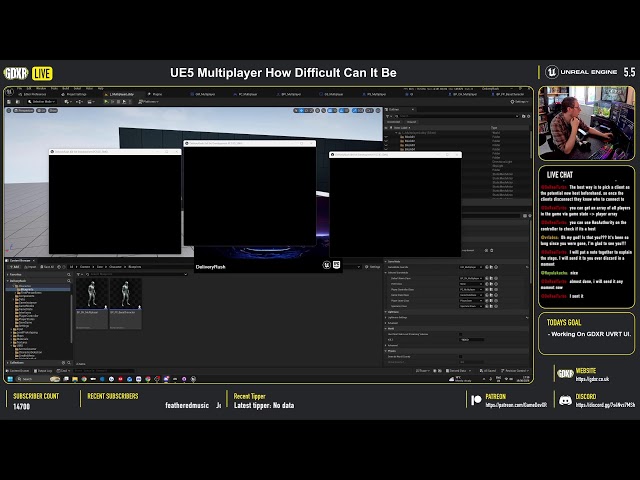Click the Content Browser asset search field
The height and width of the screenshot is (480, 640).
[137, 274]
